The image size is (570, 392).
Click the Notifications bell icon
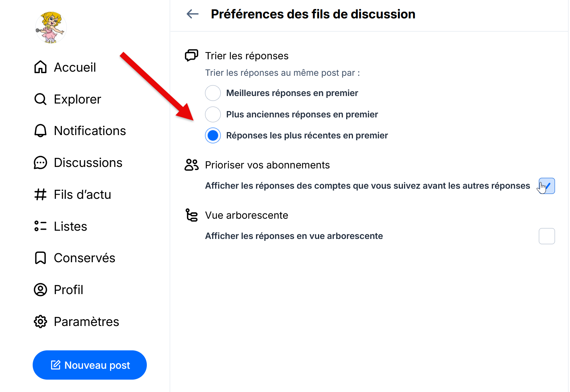(x=41, y=131)
